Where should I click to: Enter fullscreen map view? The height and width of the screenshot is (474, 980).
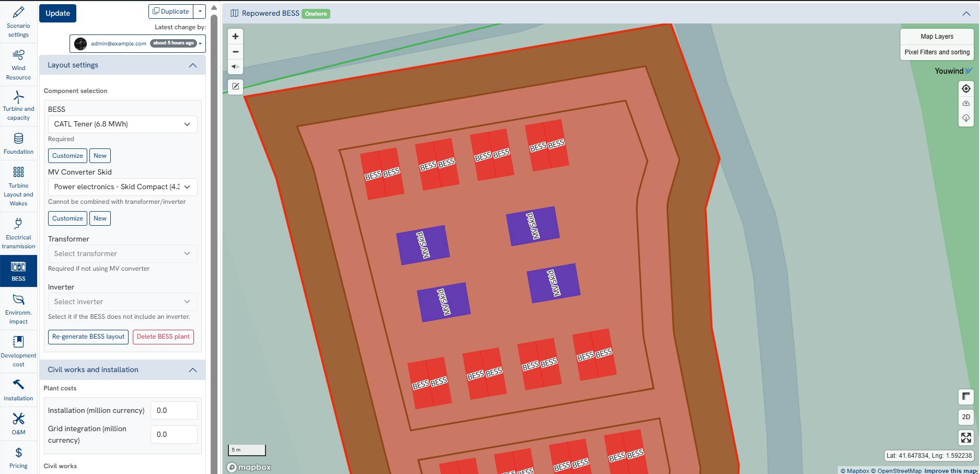tap(966, 437)
